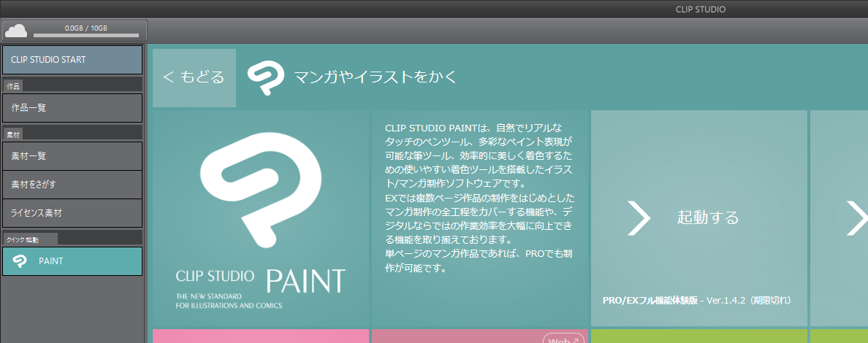Click the PAINT logo icon in sidebar
The height and width of the screenshot is (343, 868).
(20, 261)
